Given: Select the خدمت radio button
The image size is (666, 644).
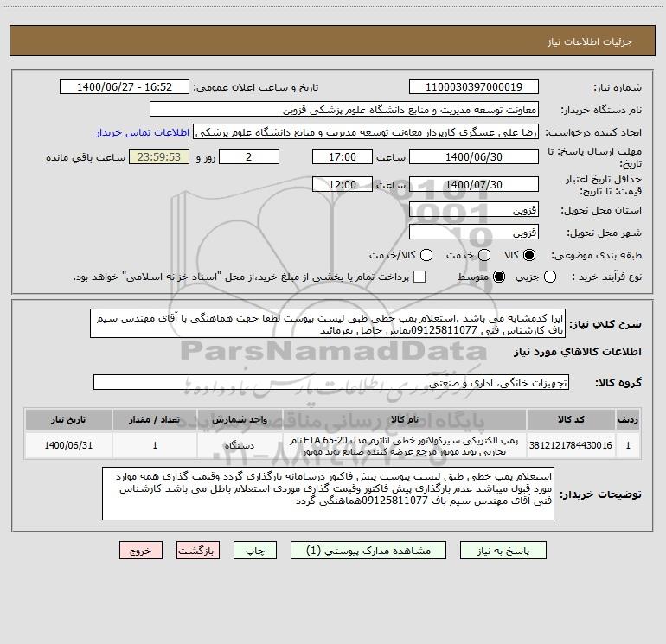Looking at the screenshot, I should coord(484,255).
